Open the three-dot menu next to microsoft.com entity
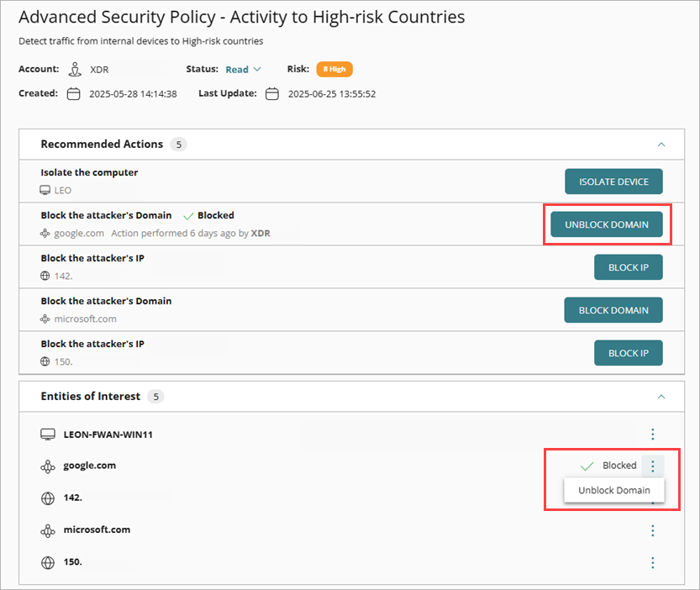The width and height of the screenshot is (700, 590). 653,530
